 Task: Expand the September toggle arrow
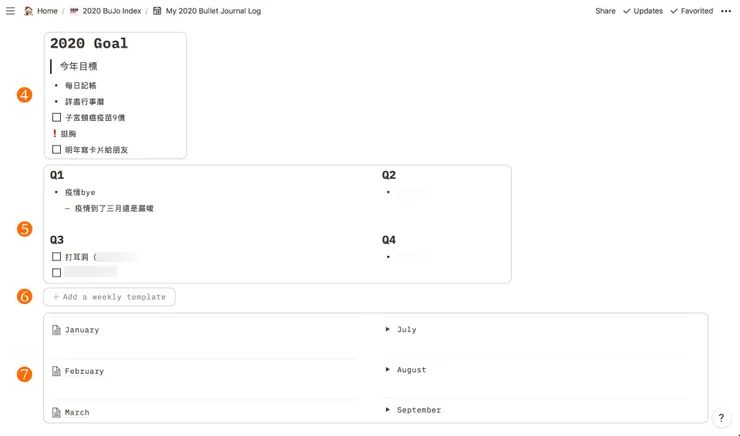tap(388, 410)
